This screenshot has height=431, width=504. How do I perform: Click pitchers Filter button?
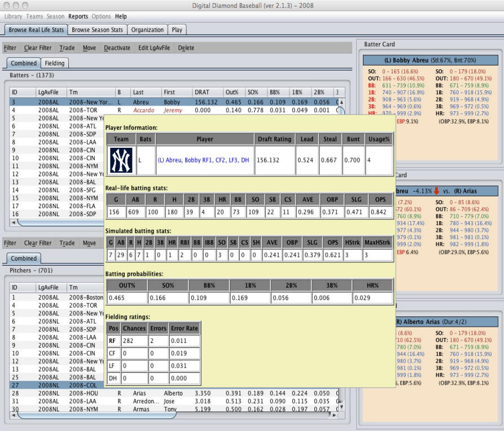pyautogui.click(x=10, y=243)
